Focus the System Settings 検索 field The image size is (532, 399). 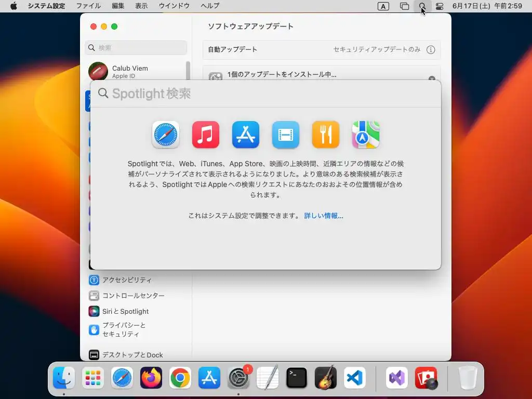click(x=136, y=48)
